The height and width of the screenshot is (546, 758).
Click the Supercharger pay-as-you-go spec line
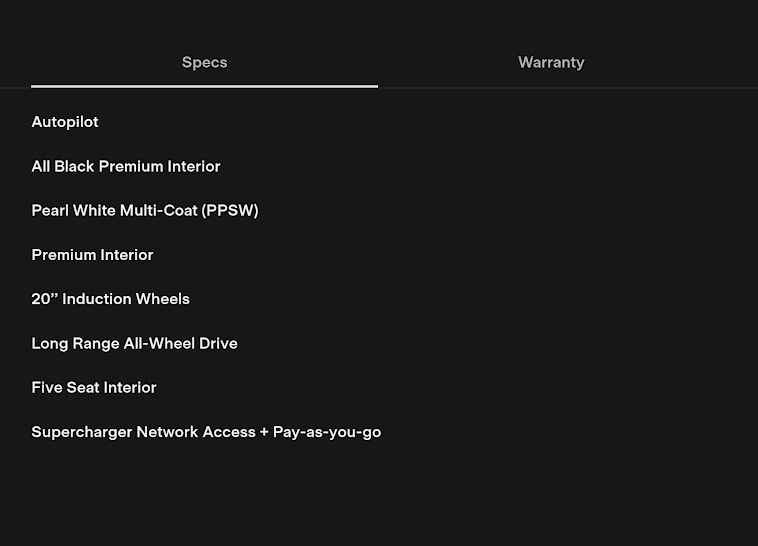[206, 432]
